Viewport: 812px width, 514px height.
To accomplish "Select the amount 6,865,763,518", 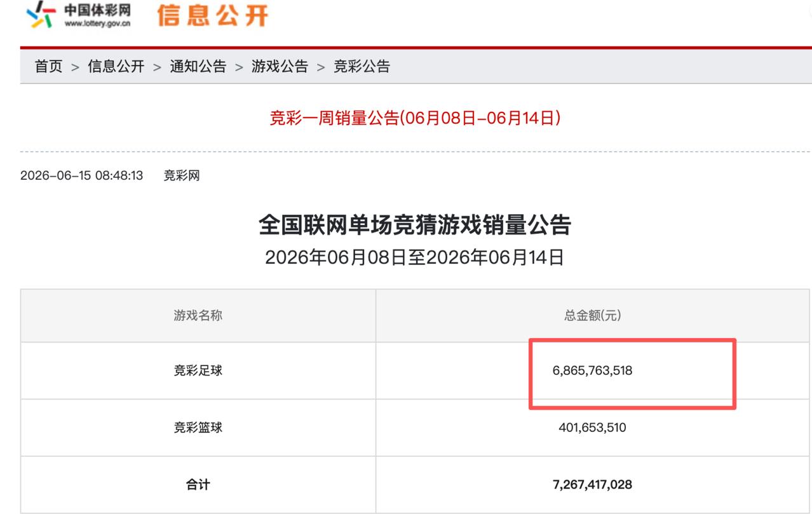I will (x=592, y=370).
